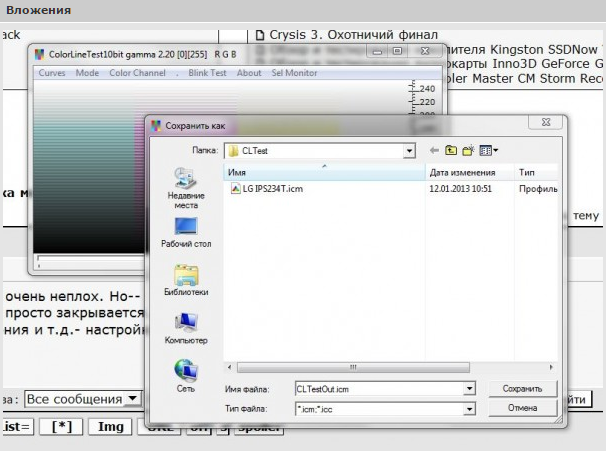Open Computer (Компьютер) shortcut

(x=186, y=328)
